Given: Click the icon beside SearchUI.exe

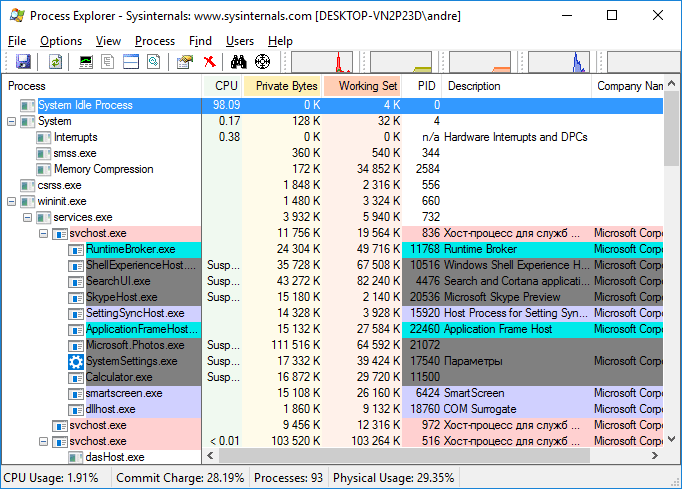Looking at the screenshot, I should click(76, 281).
